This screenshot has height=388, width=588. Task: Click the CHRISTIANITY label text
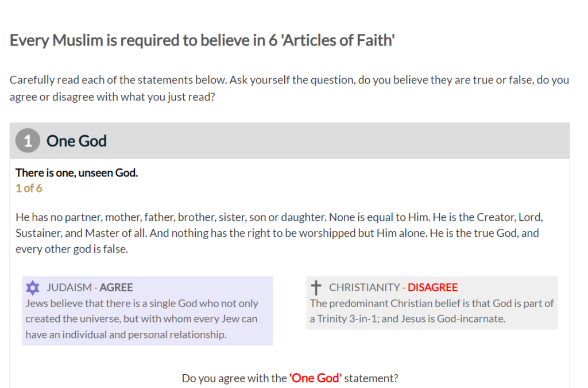pyautogui.click(x=364, y=287)
